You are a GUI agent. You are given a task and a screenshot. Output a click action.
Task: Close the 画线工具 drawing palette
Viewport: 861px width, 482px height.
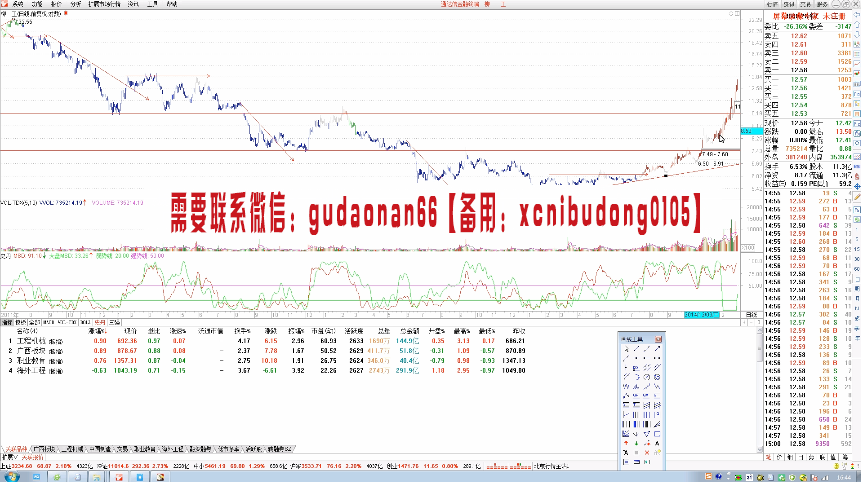point(658,339)
